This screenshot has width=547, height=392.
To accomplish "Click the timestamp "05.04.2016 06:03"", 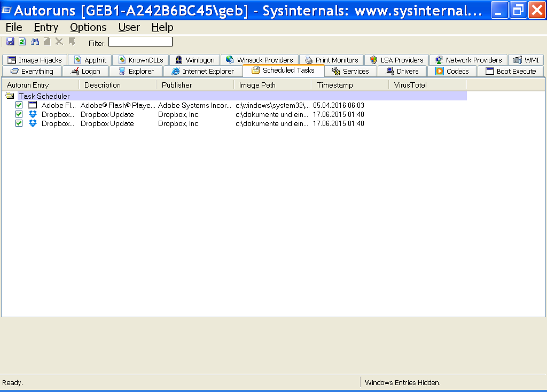I will 338,105.
